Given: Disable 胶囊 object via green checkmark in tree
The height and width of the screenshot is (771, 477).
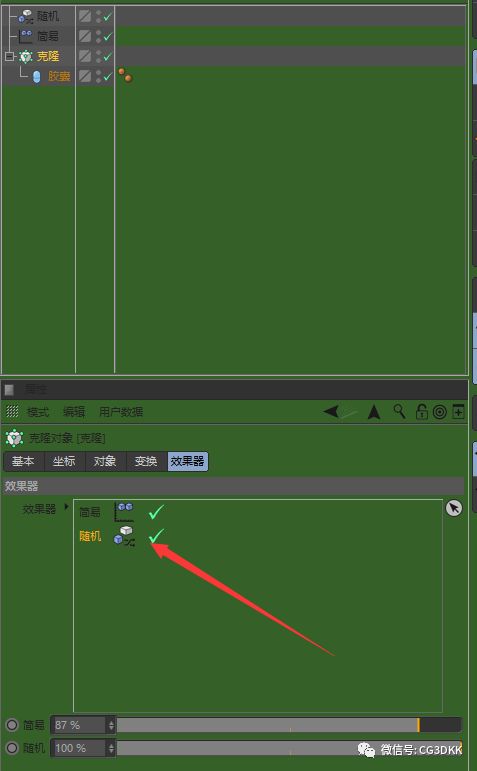Looking at the screenshot, I should click(108, 76).
